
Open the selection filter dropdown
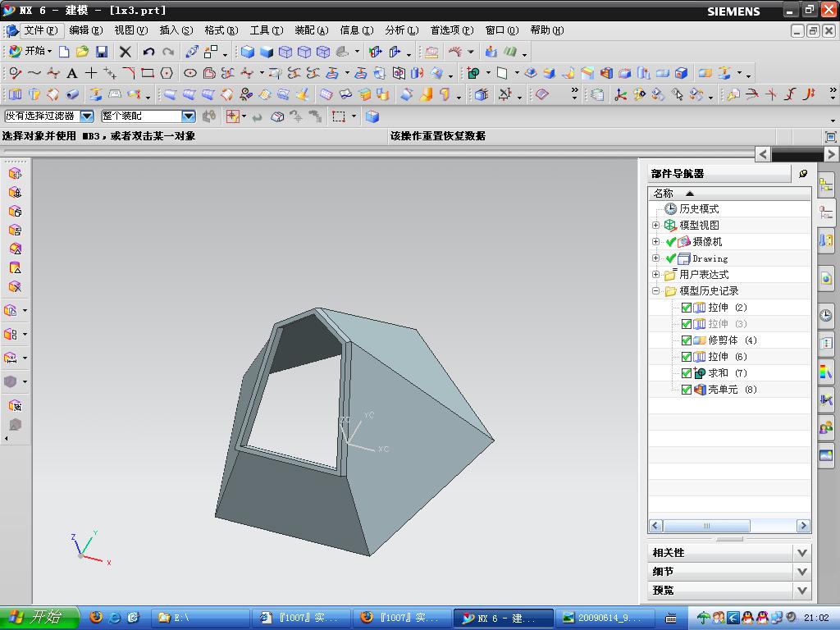pos(87,116)
